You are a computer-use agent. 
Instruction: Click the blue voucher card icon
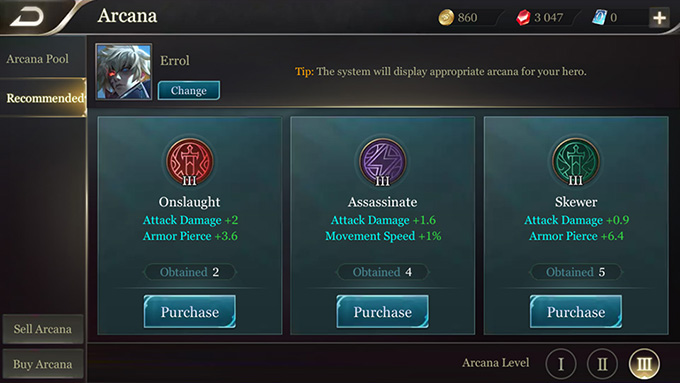click(599, 17)
